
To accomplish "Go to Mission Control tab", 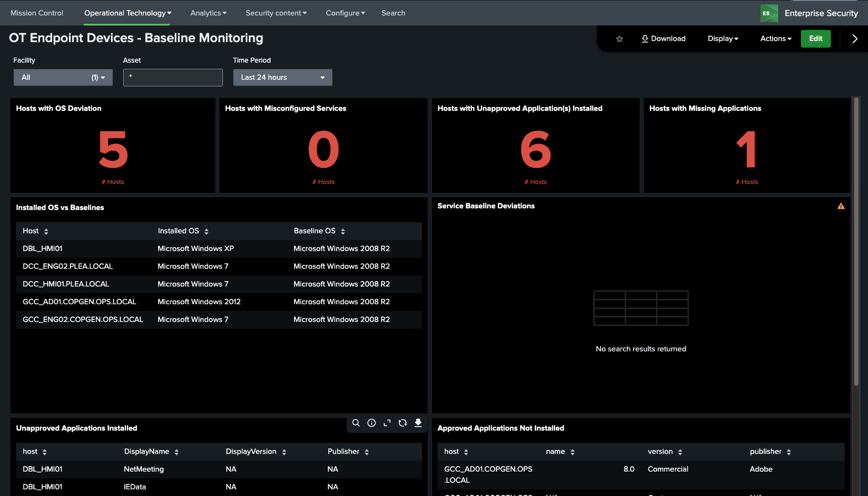I will click(x=37, y=13).
